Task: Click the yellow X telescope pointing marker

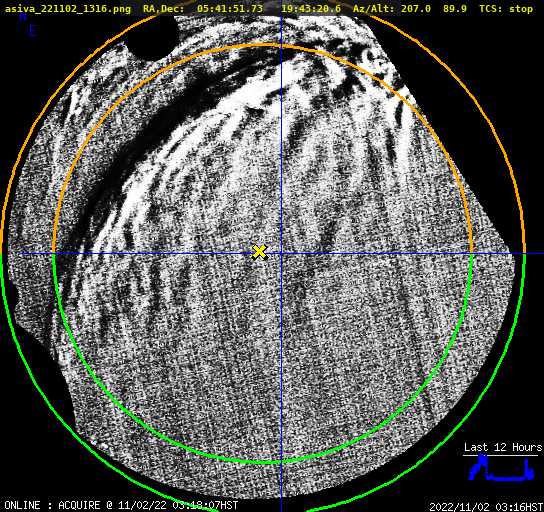Action: coord(259,252)
